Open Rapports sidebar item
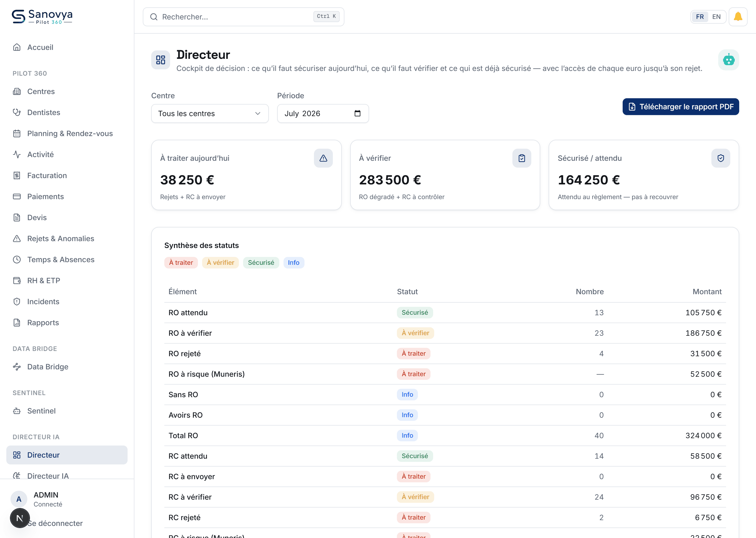Screen dimensions: 756x538 (67, 323)
